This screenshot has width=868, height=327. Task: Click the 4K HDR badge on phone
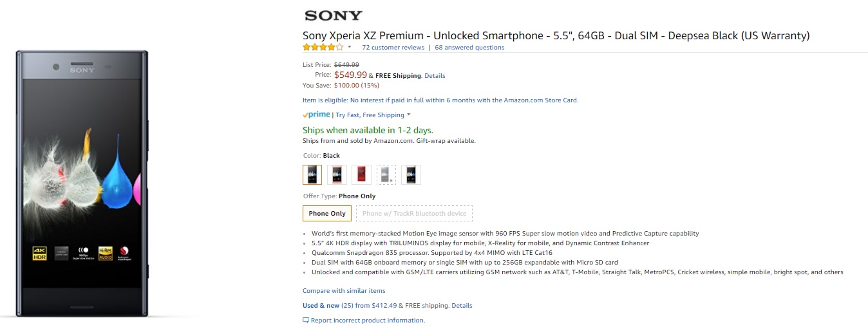40,252
